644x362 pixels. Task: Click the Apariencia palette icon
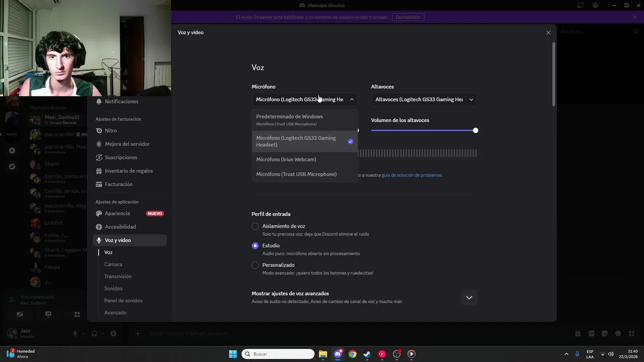point(99,214)
